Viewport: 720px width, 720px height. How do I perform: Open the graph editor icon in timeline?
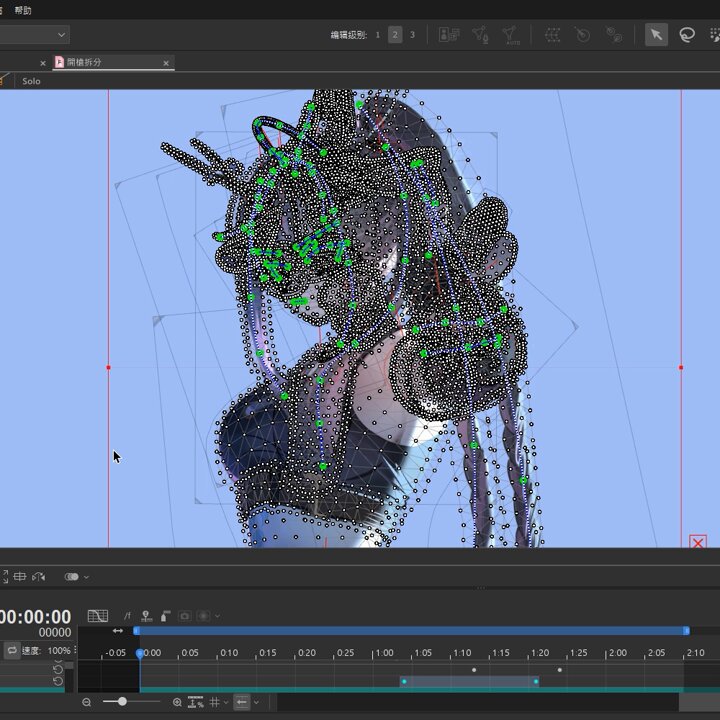click(x=98, y=616)
